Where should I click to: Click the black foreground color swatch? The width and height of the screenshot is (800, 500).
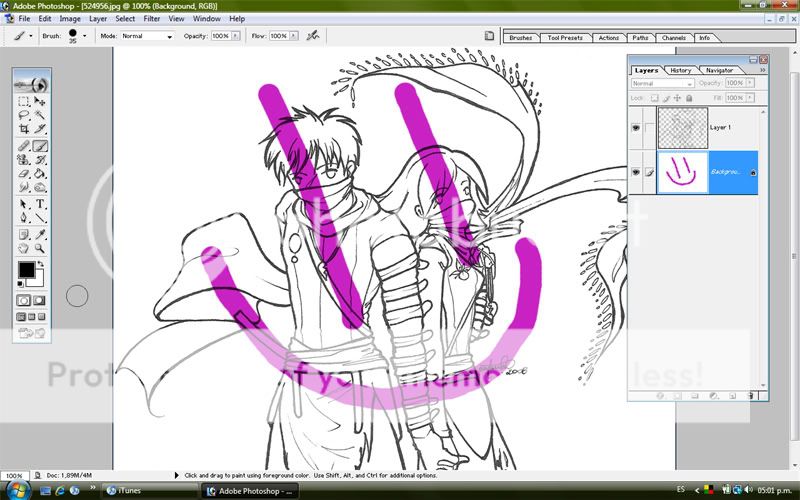coord(26,270)
